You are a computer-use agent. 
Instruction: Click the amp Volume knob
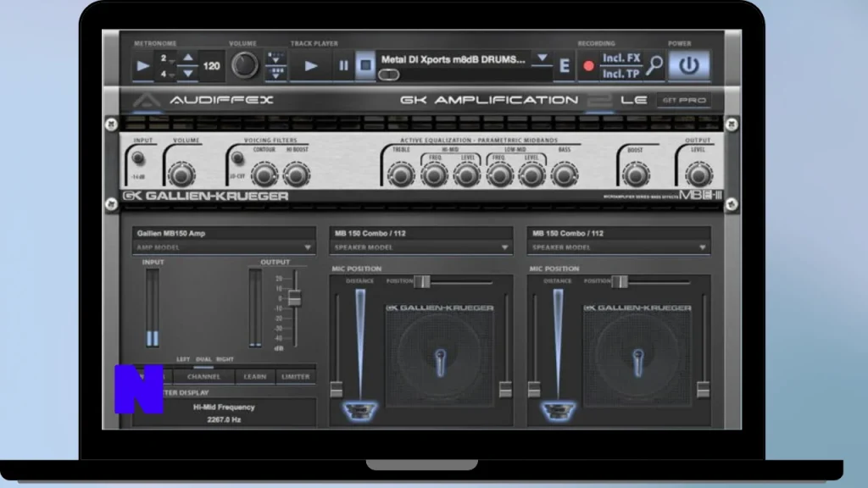click(181, 175)
